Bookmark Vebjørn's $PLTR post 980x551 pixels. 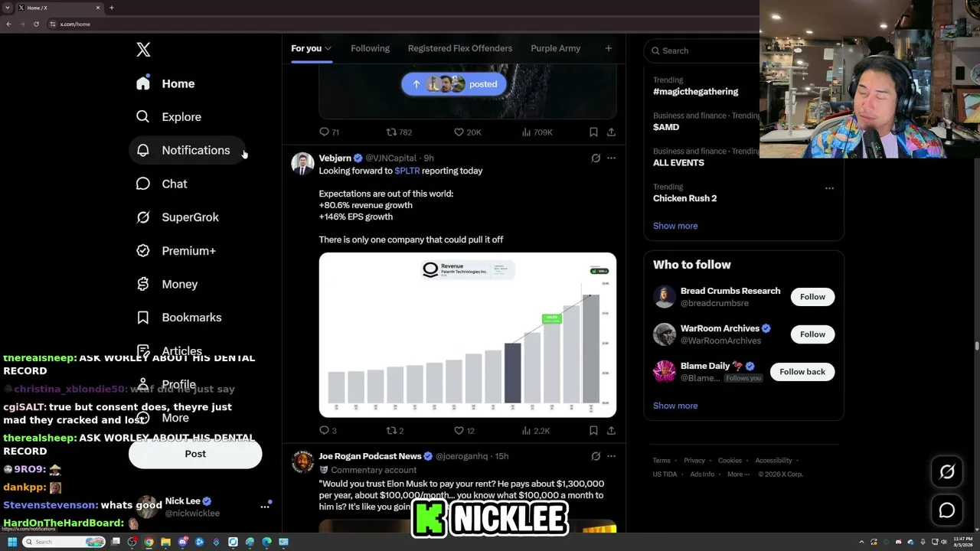593,430
